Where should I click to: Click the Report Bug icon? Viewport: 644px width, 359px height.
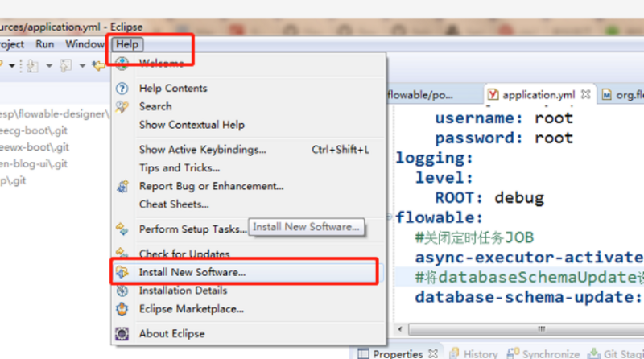pos(122,187)
